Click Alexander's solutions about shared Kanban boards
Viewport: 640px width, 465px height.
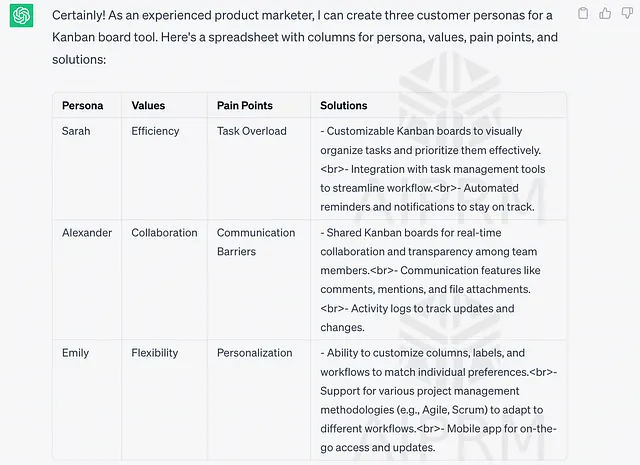click(x=430, y=280)
